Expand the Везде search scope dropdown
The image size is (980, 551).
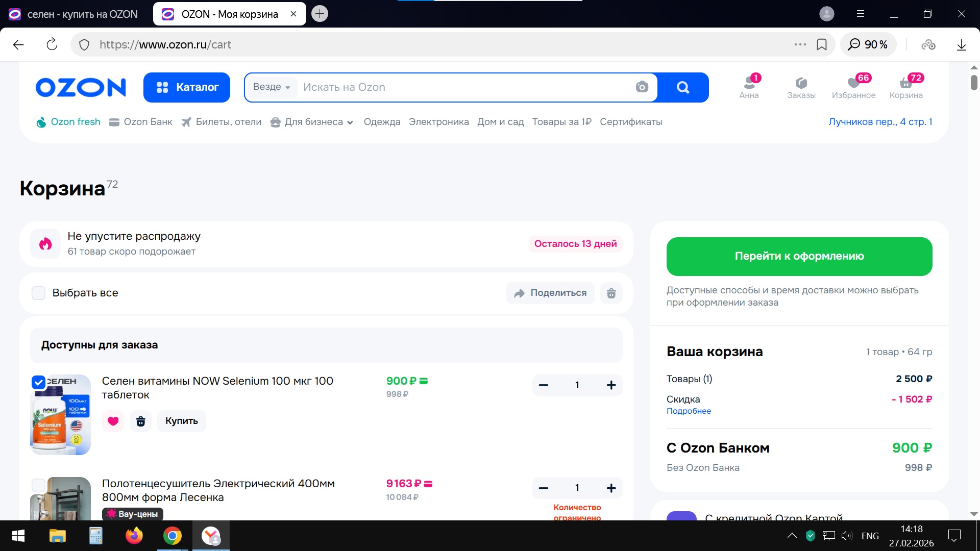click(272, 87)
